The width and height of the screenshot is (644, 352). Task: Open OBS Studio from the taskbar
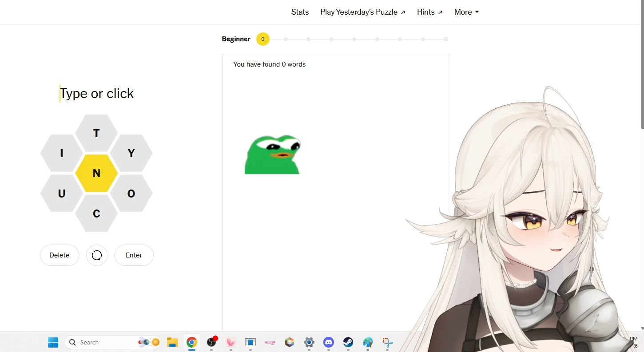click(211, 342)
